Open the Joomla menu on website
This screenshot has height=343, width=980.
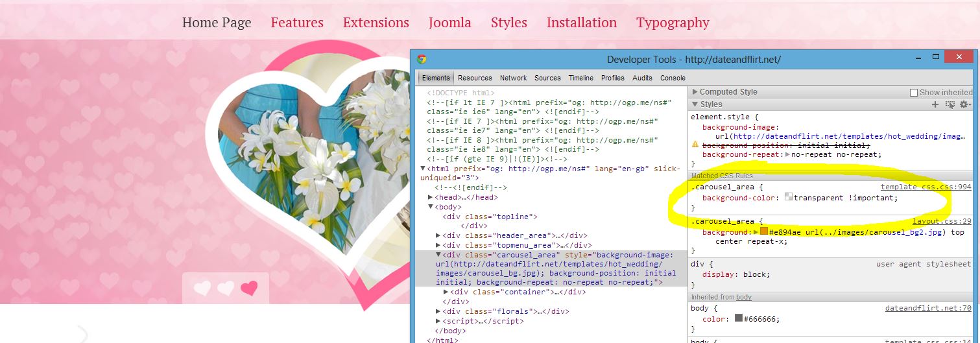point(449,23)
